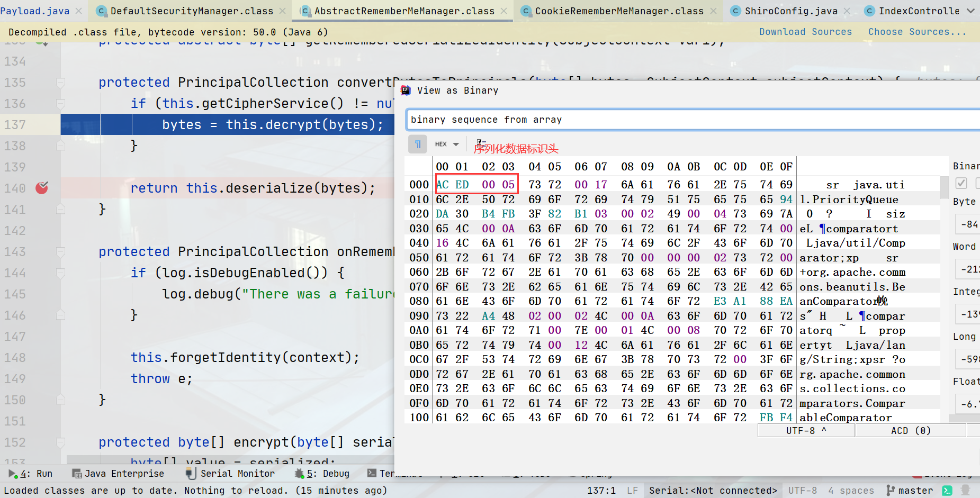This screenshot has height=498, width=980.
Task: Open the Java Enterprise tool window
Action: 118,474
